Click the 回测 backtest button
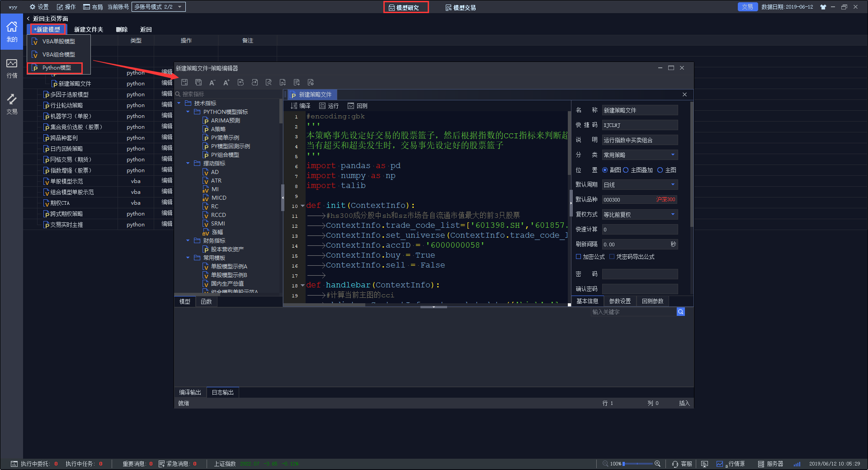Screen dimensions: 868x470 (x=358, y=106)
